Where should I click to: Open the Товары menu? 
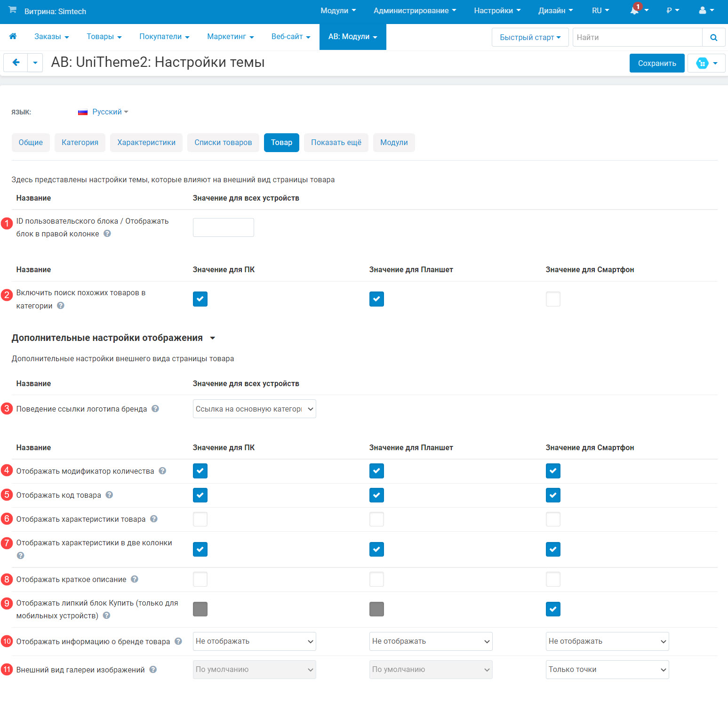(x=104, y=37)
